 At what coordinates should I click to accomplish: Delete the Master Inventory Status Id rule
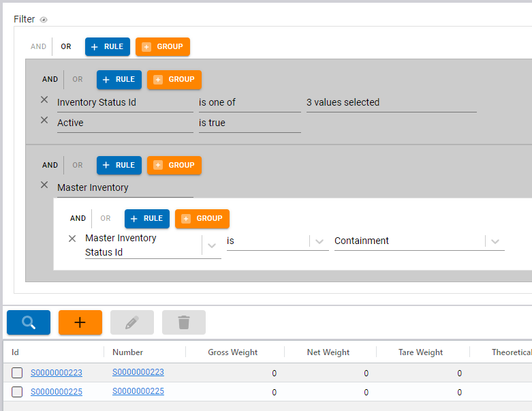(72, 239)
